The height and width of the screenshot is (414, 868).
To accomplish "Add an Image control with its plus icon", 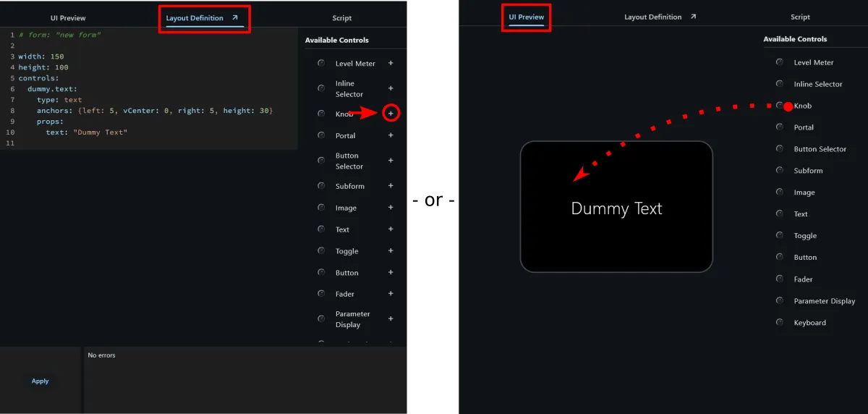I will 391,208.
